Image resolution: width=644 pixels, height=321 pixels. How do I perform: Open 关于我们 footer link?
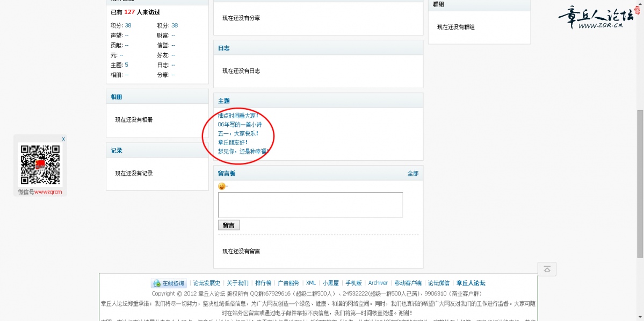coord(238,283)
